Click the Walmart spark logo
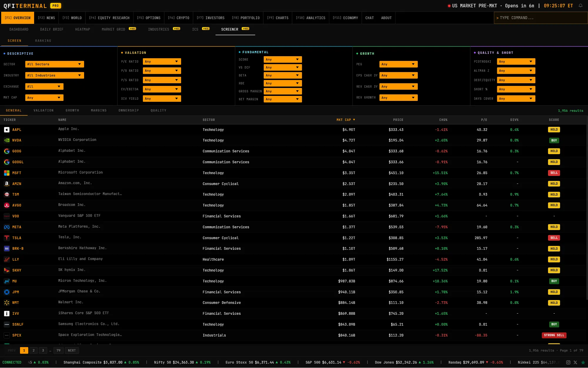 click(7, 303)
